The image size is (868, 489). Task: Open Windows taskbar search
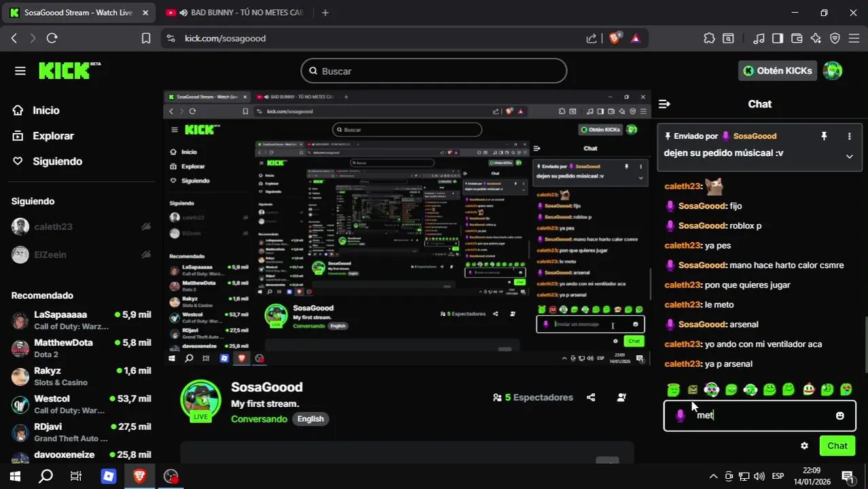click(x=46, y=477)
